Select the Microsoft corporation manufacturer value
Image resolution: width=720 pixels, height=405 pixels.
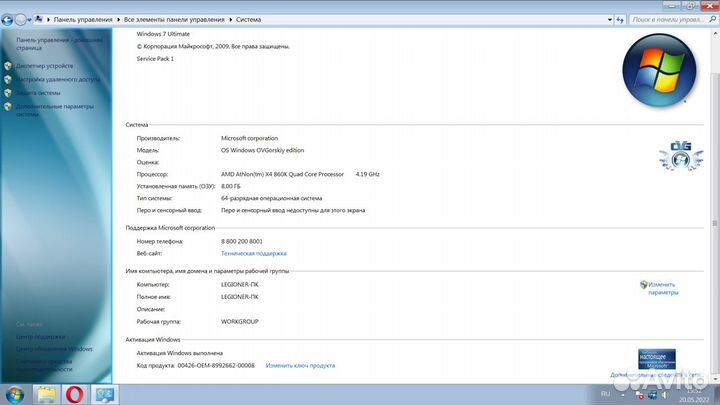[x=249, y=138]
